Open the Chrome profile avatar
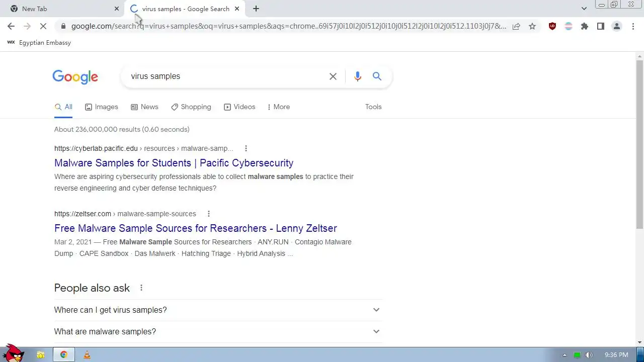This screenshot has width=644, height=362. (617, 26)
